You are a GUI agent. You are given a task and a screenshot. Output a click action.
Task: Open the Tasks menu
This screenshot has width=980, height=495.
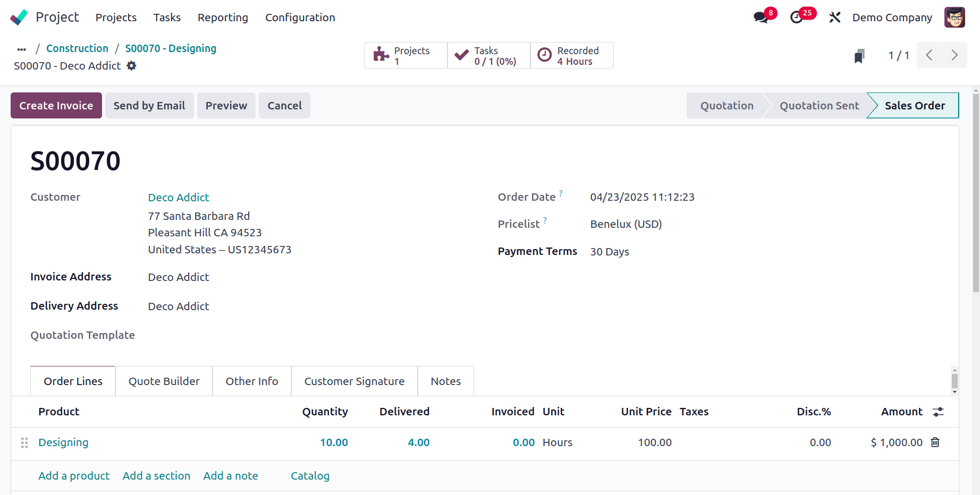tap(167, 18)
